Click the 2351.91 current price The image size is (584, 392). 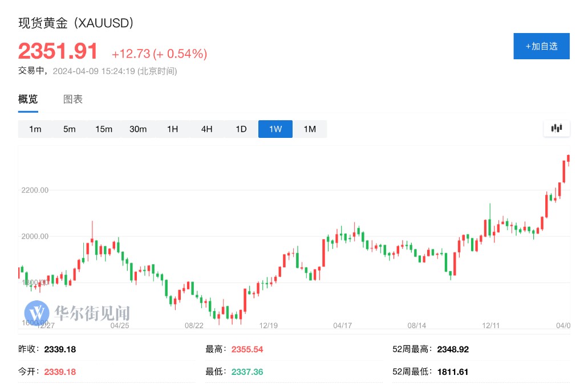click(x=58, y=52)
